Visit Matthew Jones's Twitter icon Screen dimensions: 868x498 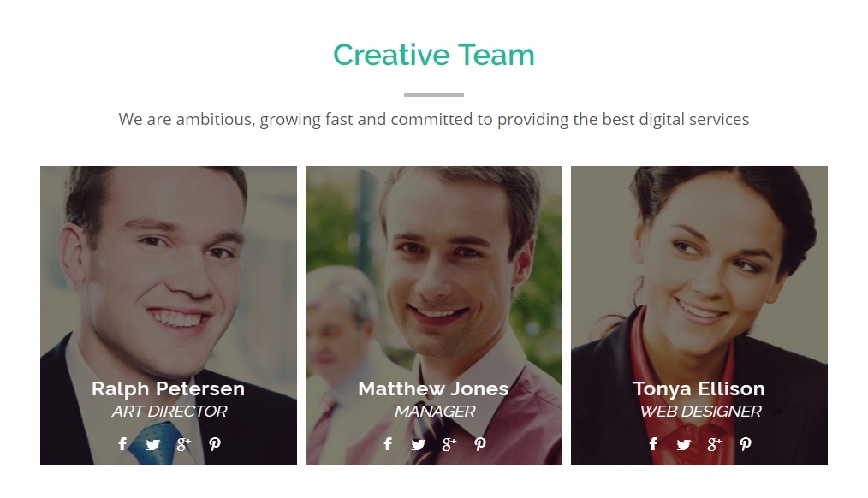[x=419, y=444]
